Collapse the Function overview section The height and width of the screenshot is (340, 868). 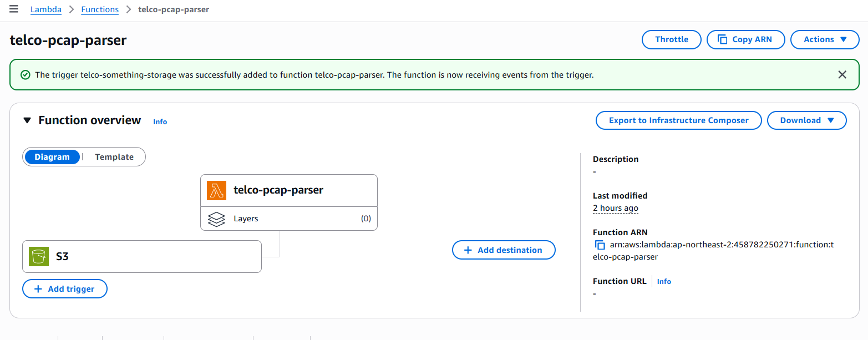[x=27, y=120]
